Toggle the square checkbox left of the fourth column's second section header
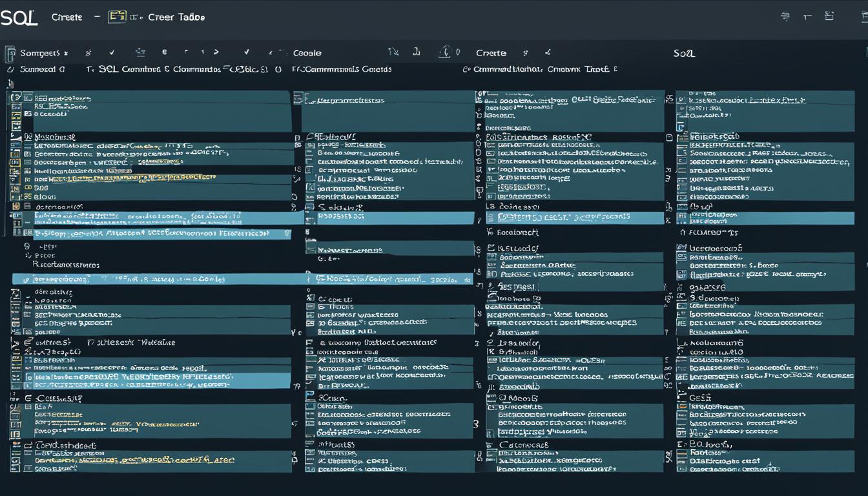Screen dimensions: 868x496 669,138
